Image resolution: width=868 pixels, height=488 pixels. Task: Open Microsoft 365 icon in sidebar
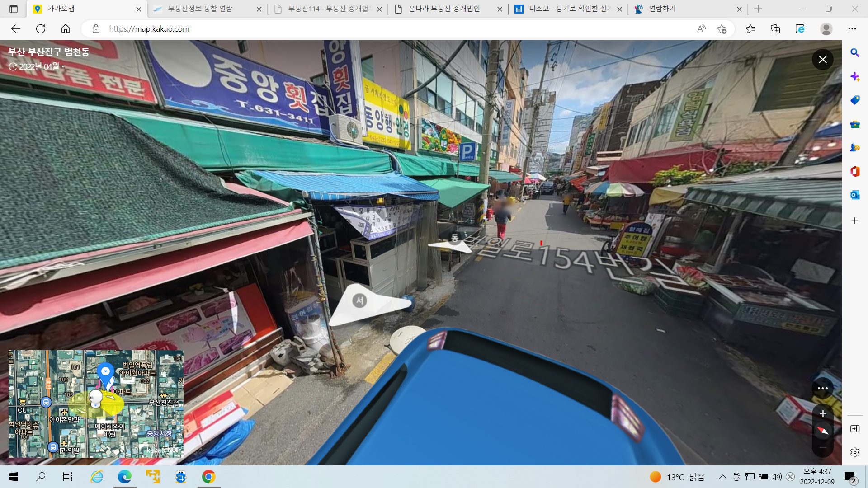coord(855,172)
